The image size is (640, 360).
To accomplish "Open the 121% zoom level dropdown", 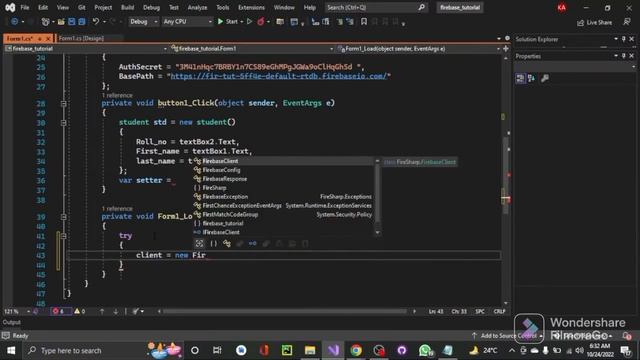I will (17, 311).
